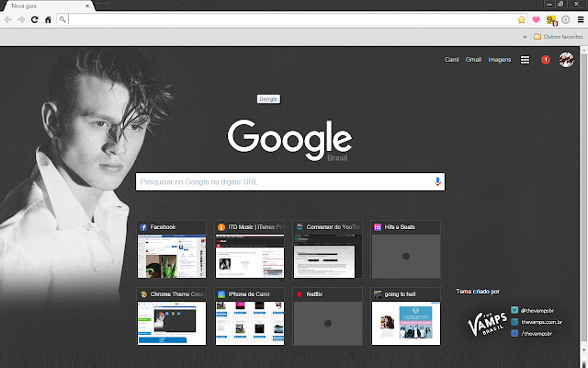This screenshot has width=588, height=368.
Task: Open the Google account avatar
Action: [566, 60]
